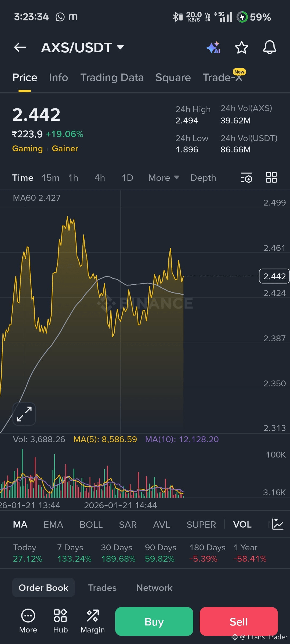The width and height of the screenshot is (290, 644).
Task: Tap the 30 Days 189.68% performance
Action: [118, 553]
